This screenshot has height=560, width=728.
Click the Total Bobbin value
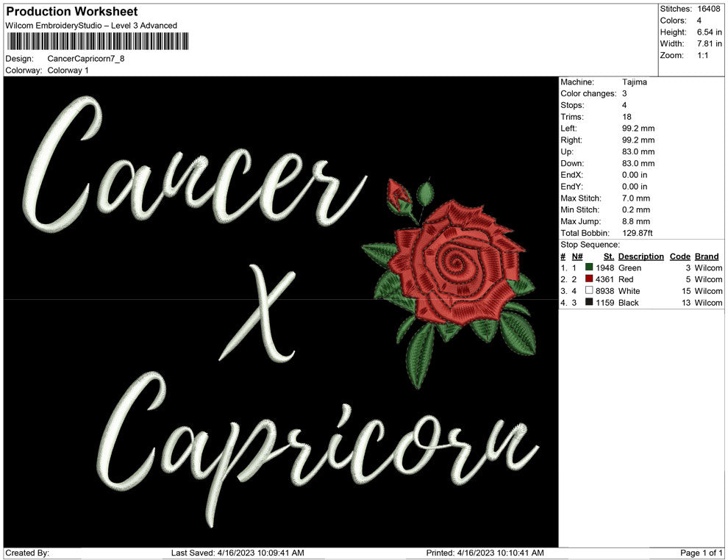(x=638, y=233)
